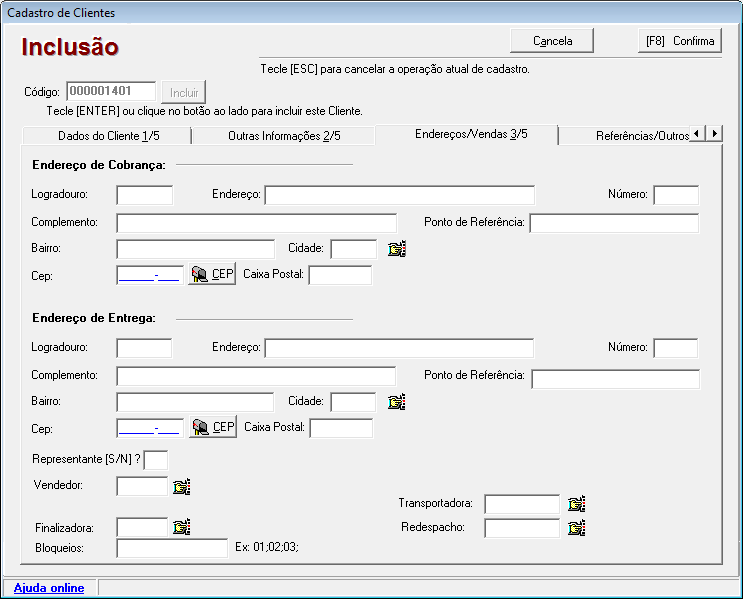Click CEP search button in Endereço de Cobrança
The height and width of the screenshot is (599, 743).
coord(212,274)
